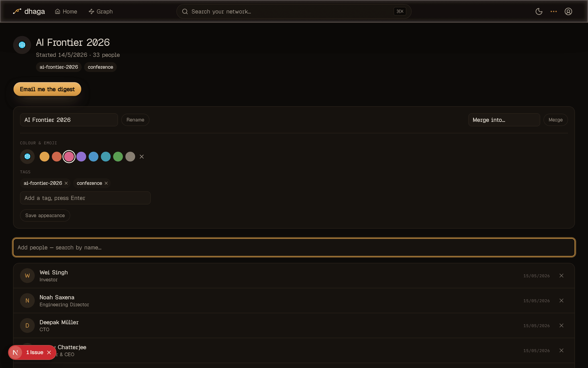Remove Wei Singh from the list

pyautogui.click(x=561, y=276)
